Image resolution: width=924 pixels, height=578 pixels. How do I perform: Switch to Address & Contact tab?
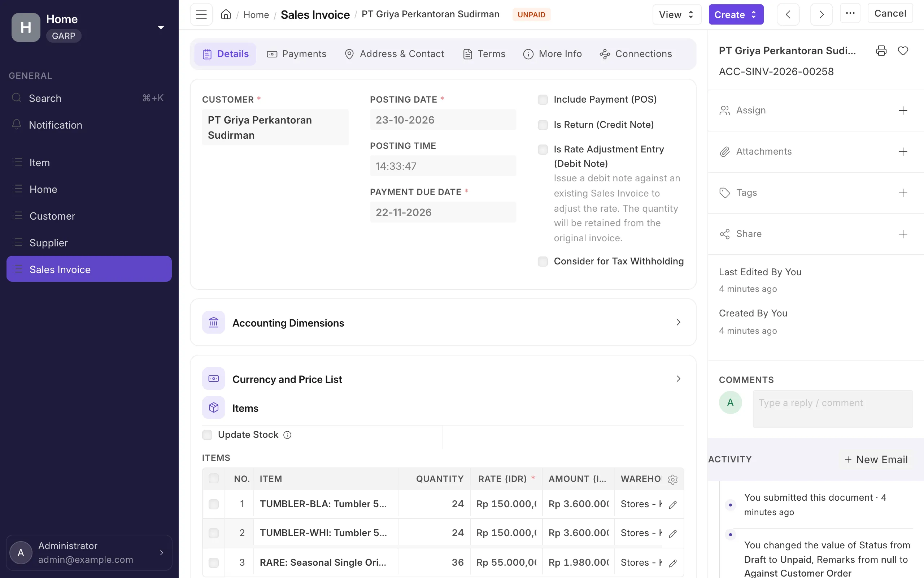pos(395,54)
